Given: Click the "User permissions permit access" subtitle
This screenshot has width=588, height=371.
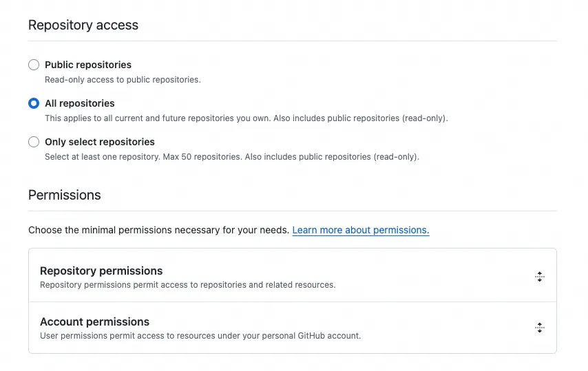Looking at the screenshot, I should [200, 336].
